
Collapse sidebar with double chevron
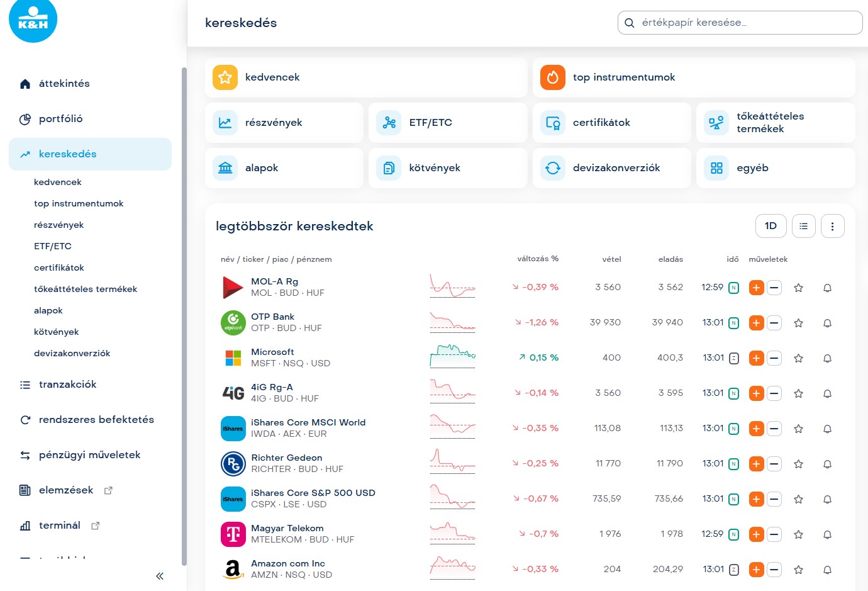(x=160, y=576)
